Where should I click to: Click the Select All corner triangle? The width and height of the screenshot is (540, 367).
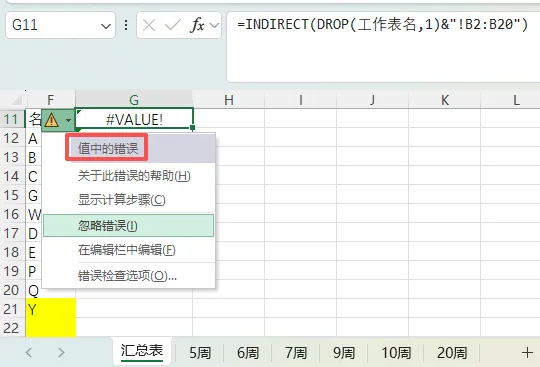click(x=17, y=100)
